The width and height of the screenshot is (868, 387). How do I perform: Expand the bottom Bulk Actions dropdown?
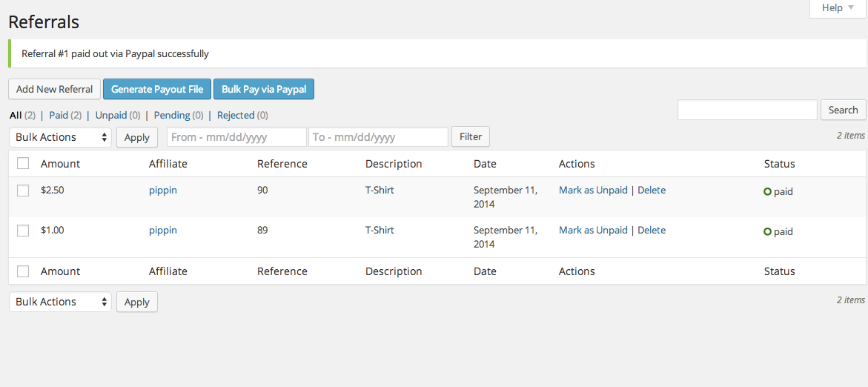pyautogui.click(x=60, y=302)
